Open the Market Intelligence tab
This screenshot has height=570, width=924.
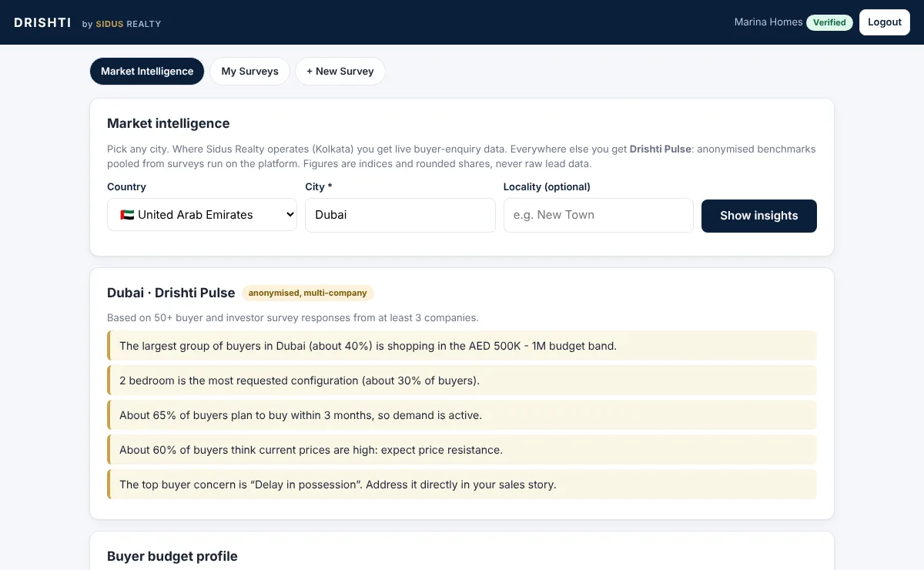coord(147,71)
